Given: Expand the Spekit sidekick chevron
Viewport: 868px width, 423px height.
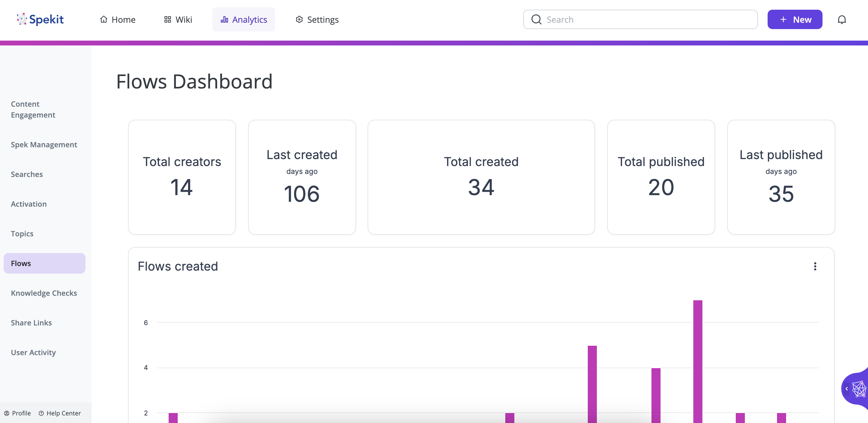Looking at the screenshot, I should (846, 389).
